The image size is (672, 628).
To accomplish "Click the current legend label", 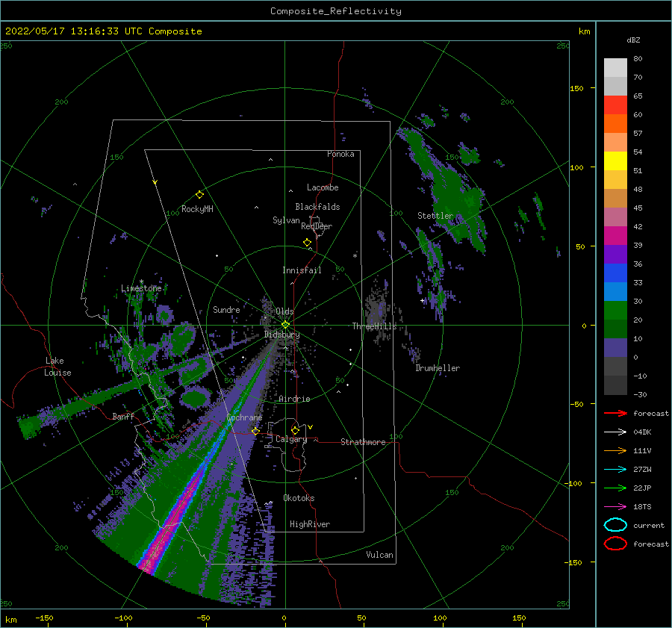I will (649, 525).
